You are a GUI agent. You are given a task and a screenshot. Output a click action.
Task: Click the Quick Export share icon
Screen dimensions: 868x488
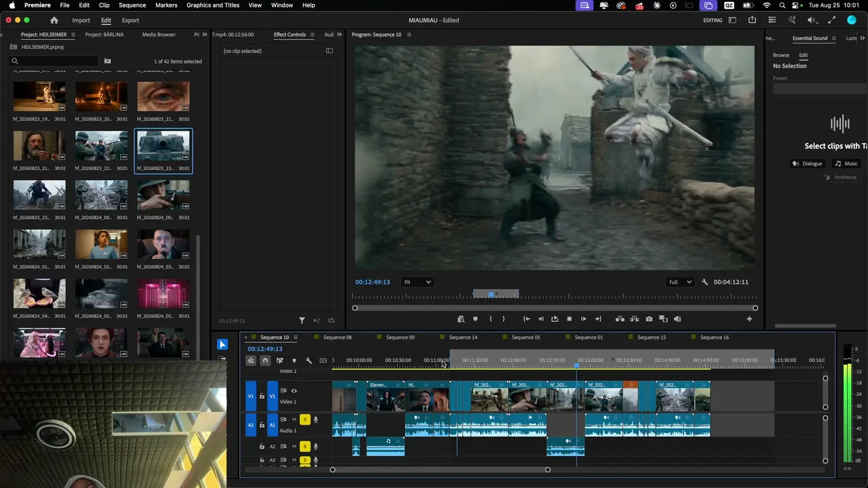coord(752,20)
